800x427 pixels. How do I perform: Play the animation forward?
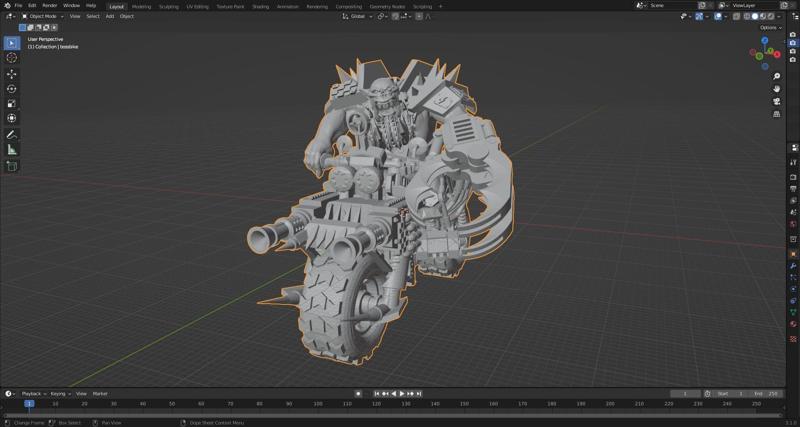(402, 394)
